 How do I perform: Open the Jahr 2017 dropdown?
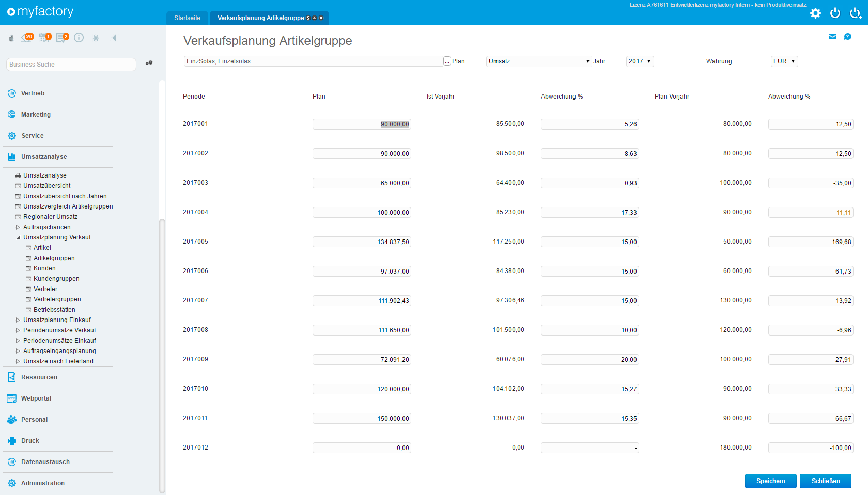(640, 61)
